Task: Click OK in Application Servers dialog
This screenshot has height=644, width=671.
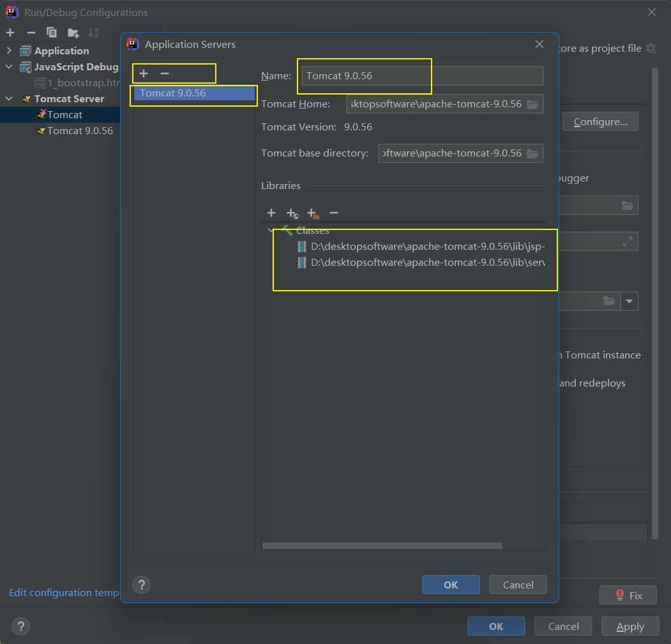Action: coord(451,585)
